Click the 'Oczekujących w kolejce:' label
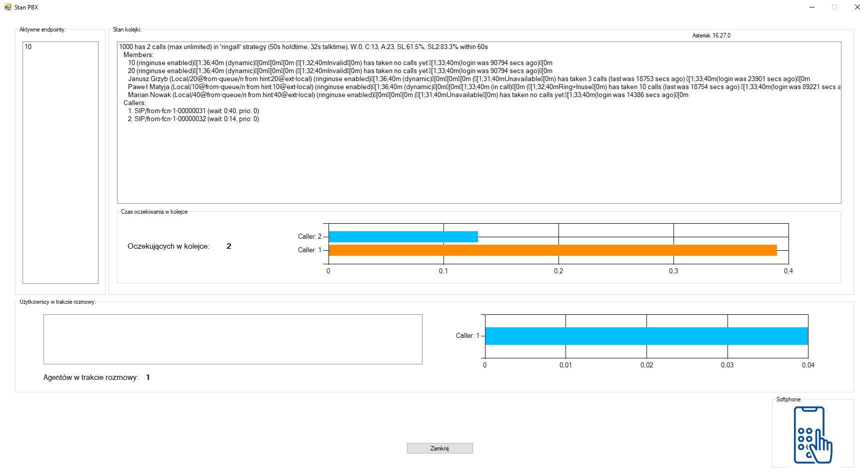 (x=168, y=246)
